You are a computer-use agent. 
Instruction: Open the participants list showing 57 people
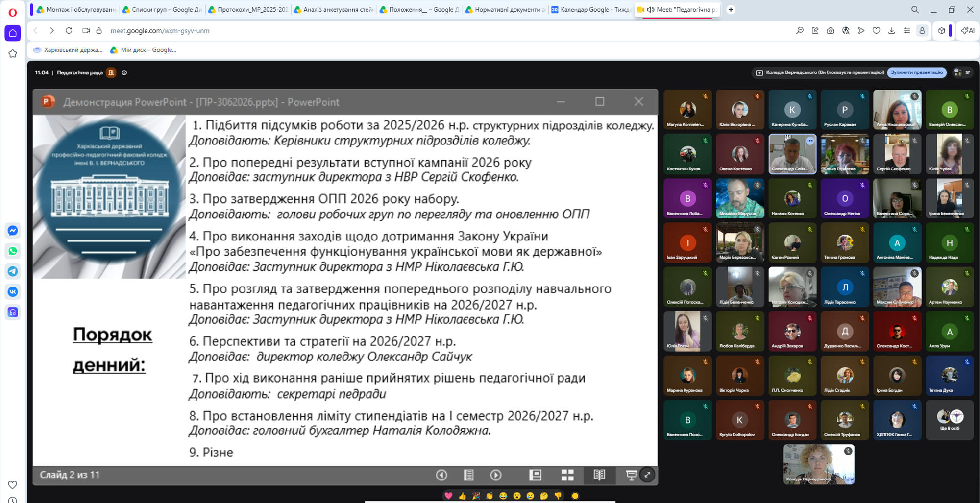click(x=962, y=72)
